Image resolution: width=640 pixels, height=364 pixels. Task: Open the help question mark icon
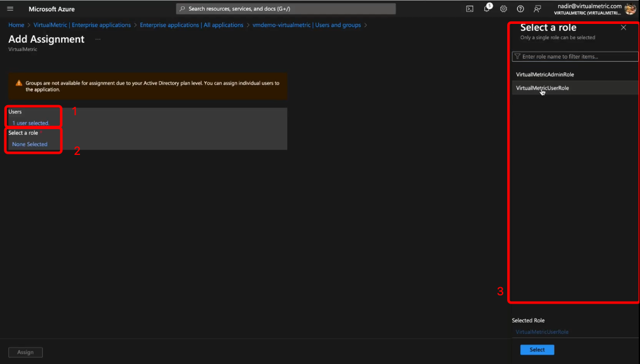click(520, 9)
